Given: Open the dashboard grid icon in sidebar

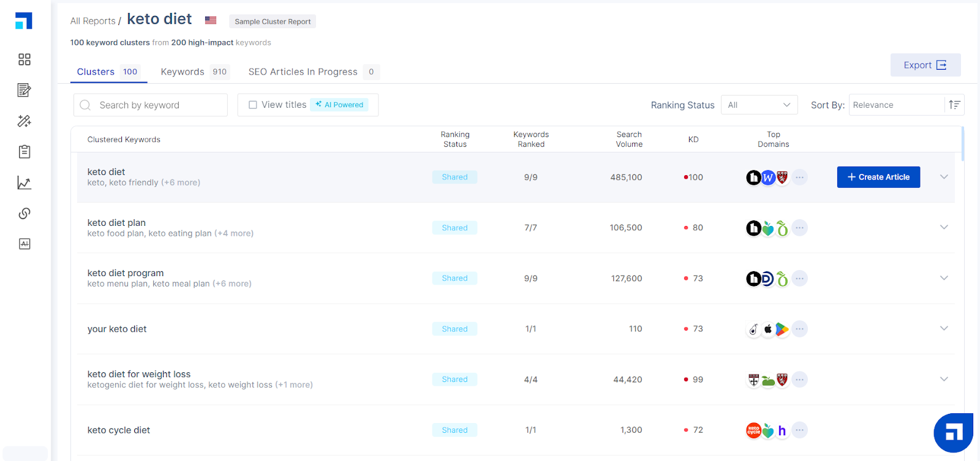Looking at the screenshot, I should pyautogui.click(x=24, y=59).
